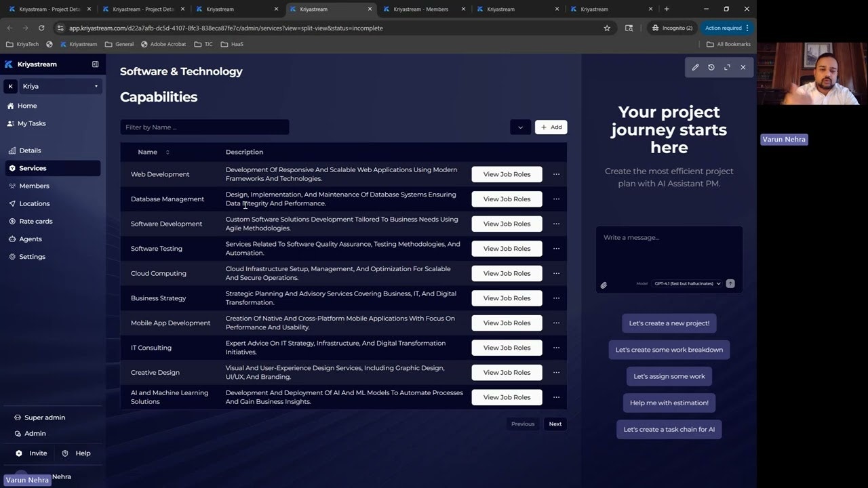Select the Admin role entry
This screenshot has height=488, width=868.
pos(30,433)
